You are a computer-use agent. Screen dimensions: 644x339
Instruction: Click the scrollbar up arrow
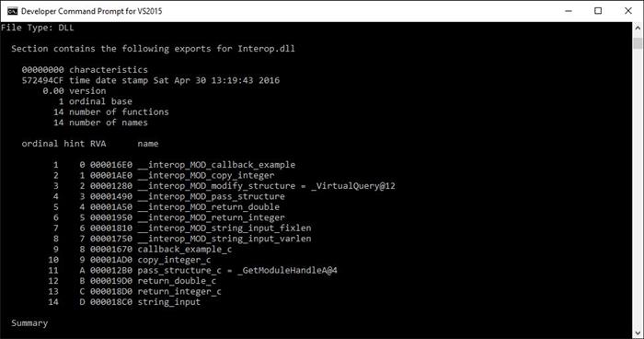click(x=638, y=28)
